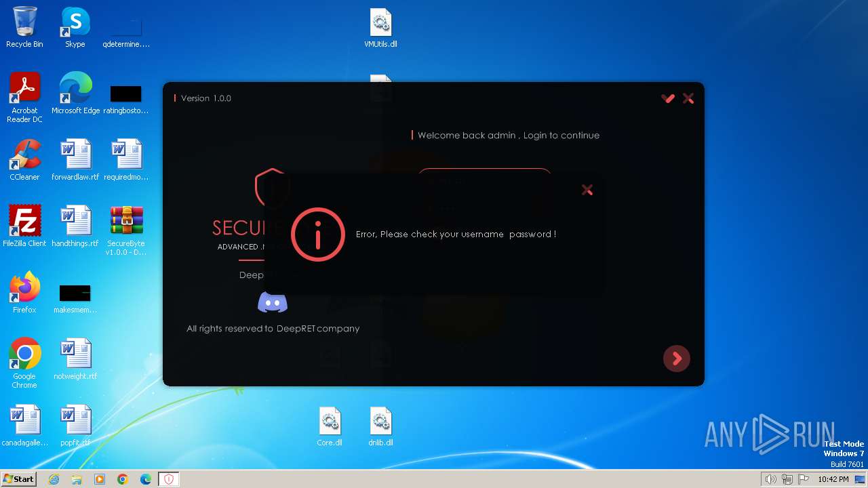Launch FileZilla Client shortcut

click(24, 226)
